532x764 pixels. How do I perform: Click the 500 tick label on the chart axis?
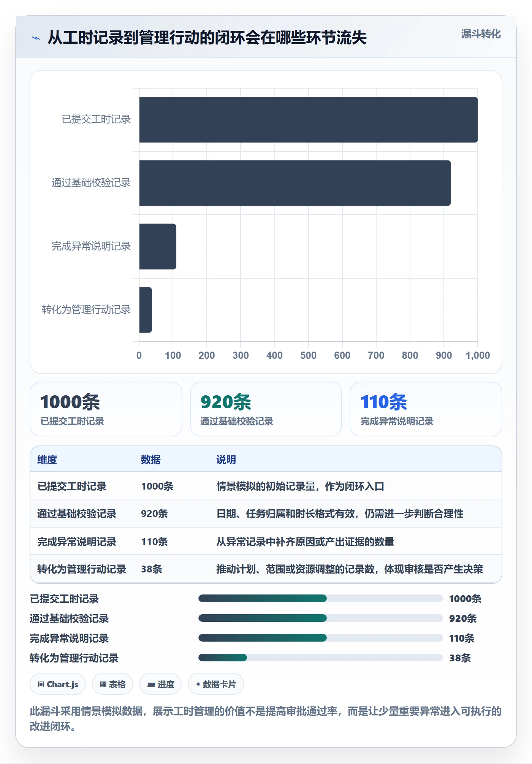pos(308,355)
